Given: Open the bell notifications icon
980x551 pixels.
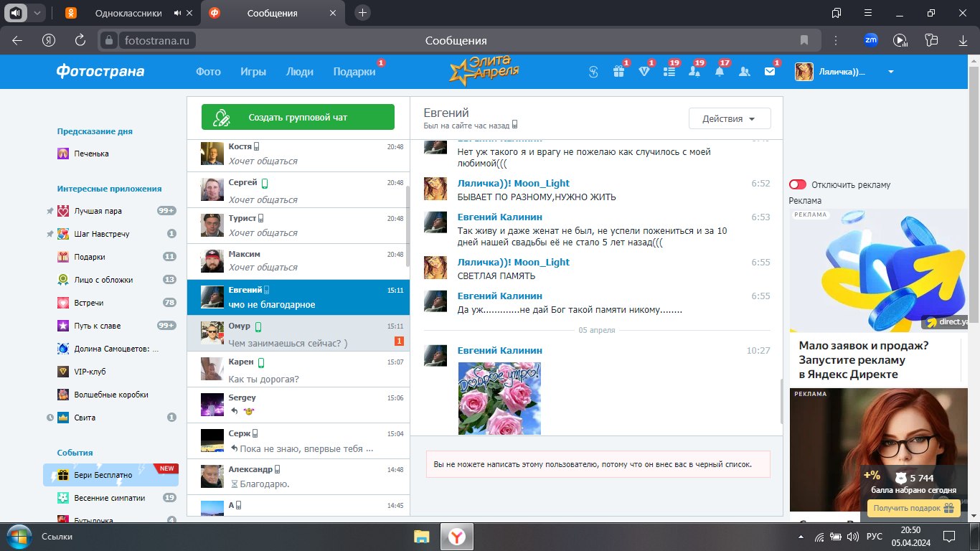Looking at the screenshot, I should click(x=719, y=71).
